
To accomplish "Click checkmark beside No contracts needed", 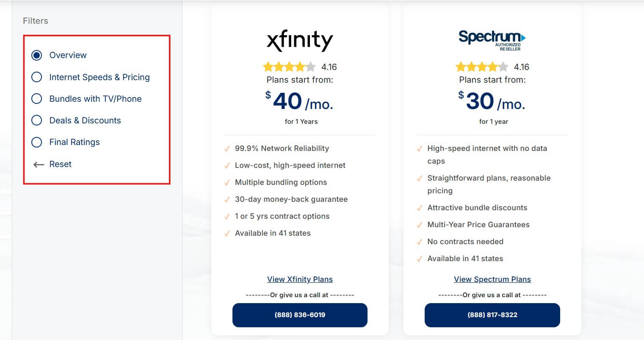I will 420,242.
